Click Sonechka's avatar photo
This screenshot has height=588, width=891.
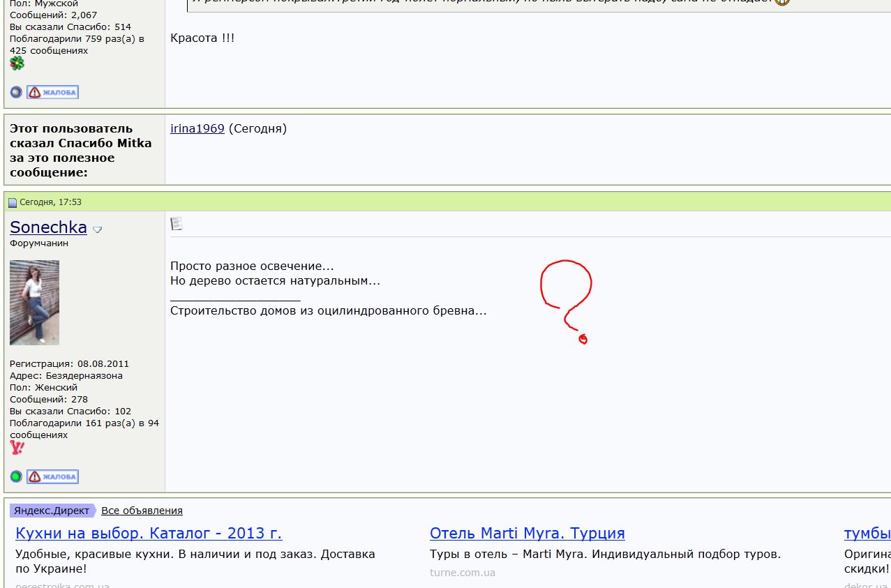pyautogui.click(x=34, y=303)
